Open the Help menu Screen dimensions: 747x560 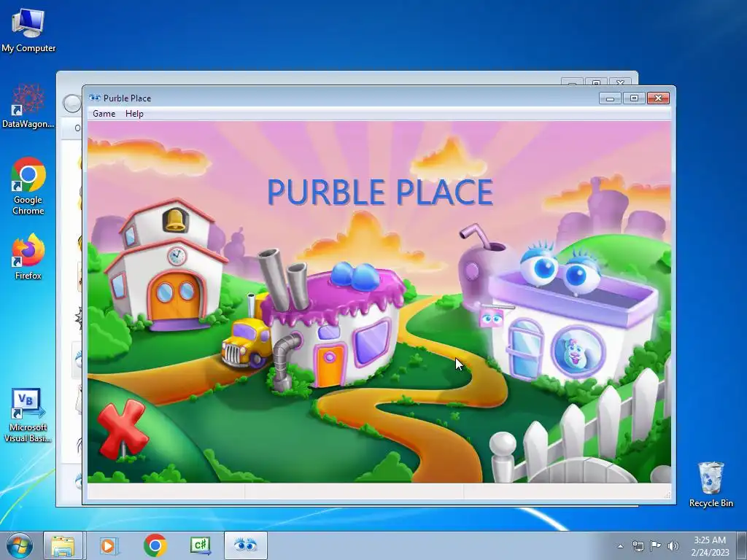coord(134,113)
